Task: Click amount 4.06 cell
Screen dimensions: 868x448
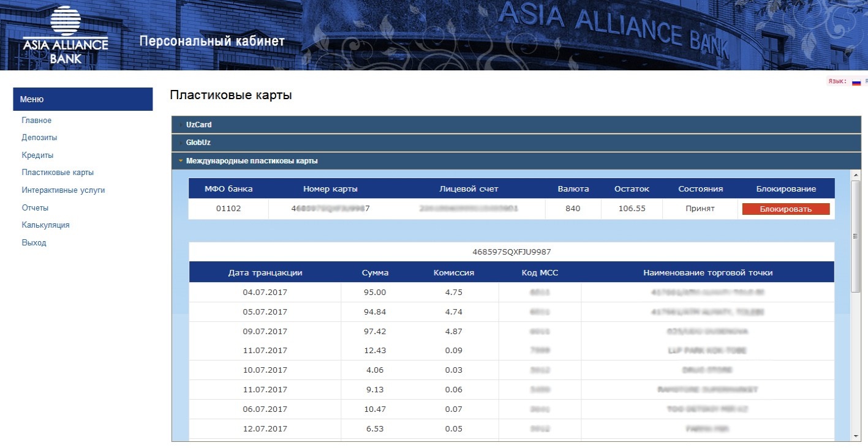Action: tap(375, 370)
